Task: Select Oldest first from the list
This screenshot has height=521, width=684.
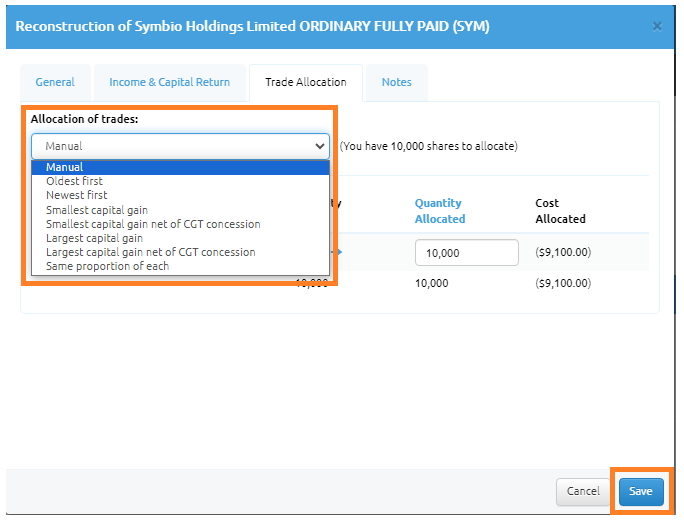Action: (x=74, y=181)
